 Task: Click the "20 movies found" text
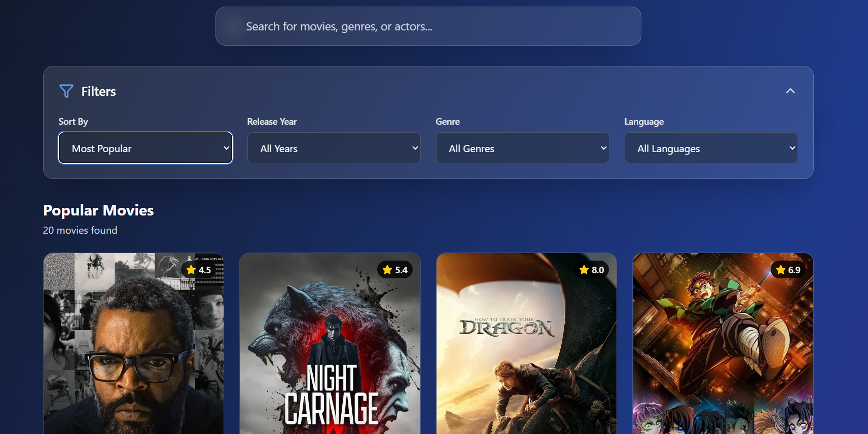click(80, 230)
